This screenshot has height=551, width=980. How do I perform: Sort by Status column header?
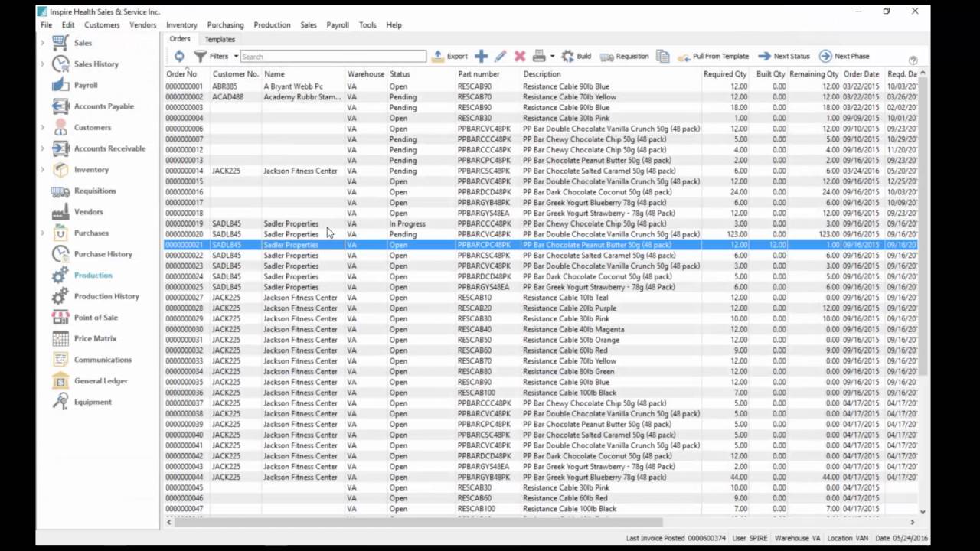click(420, 74)
